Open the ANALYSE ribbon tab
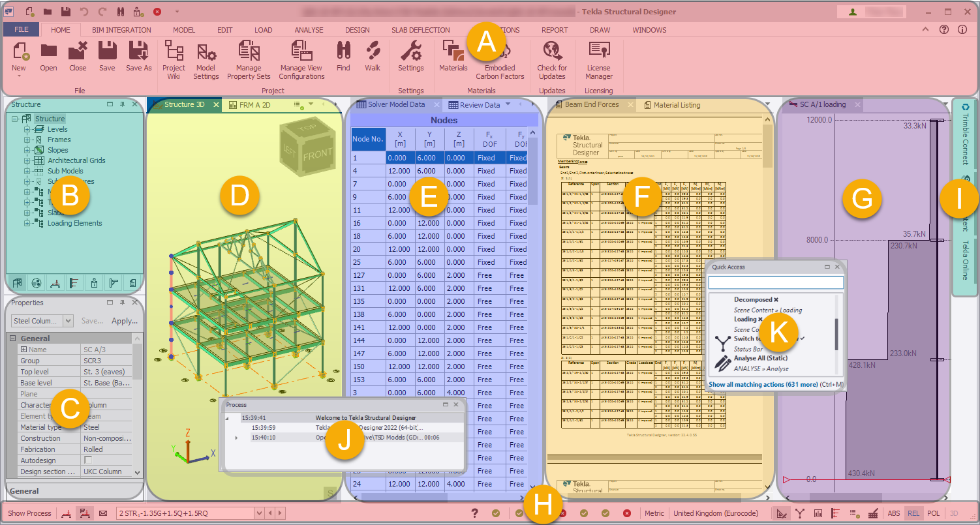 point(309,30)
